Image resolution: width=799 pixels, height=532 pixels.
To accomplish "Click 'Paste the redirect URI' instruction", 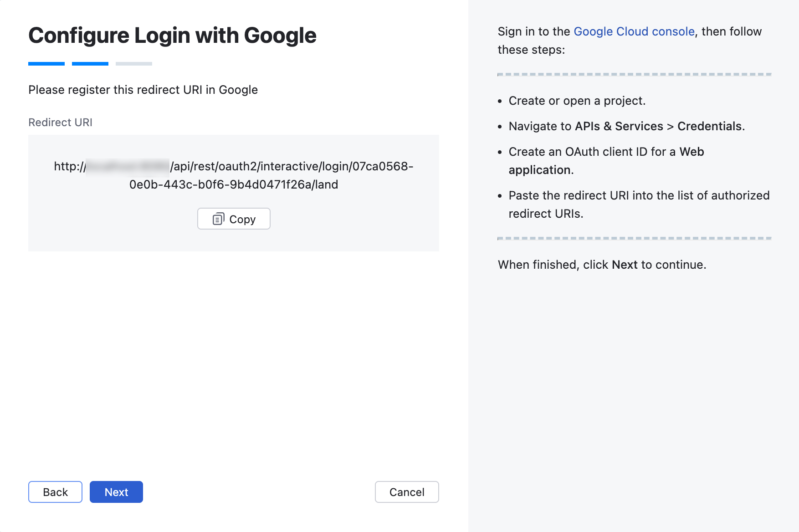I will 639,205.
